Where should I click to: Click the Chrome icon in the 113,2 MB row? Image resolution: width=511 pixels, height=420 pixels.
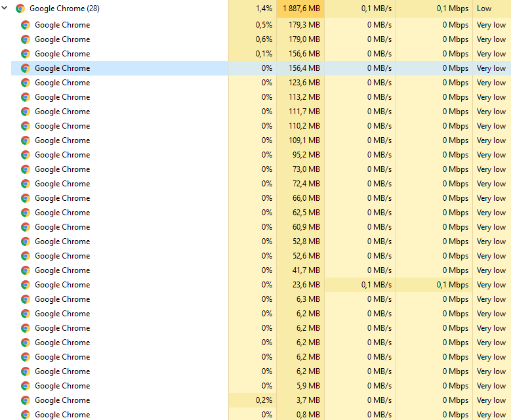(26, 97)
